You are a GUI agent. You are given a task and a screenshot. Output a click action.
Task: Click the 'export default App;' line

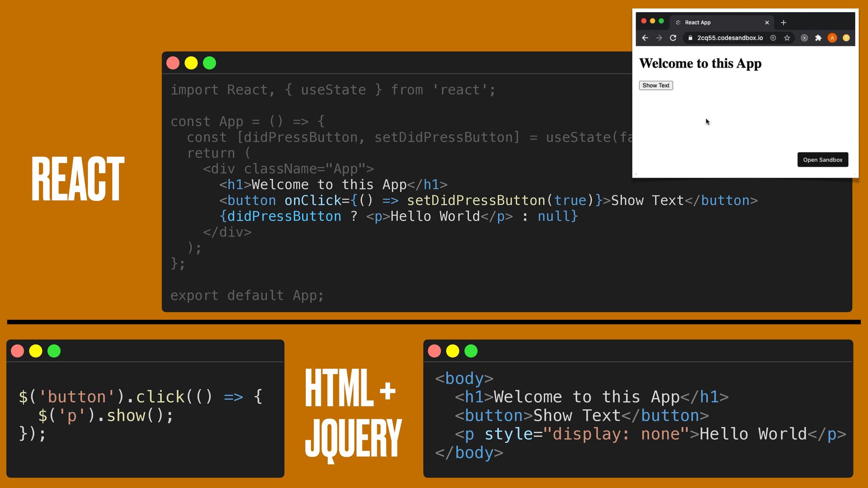click(x=247, y=296)
